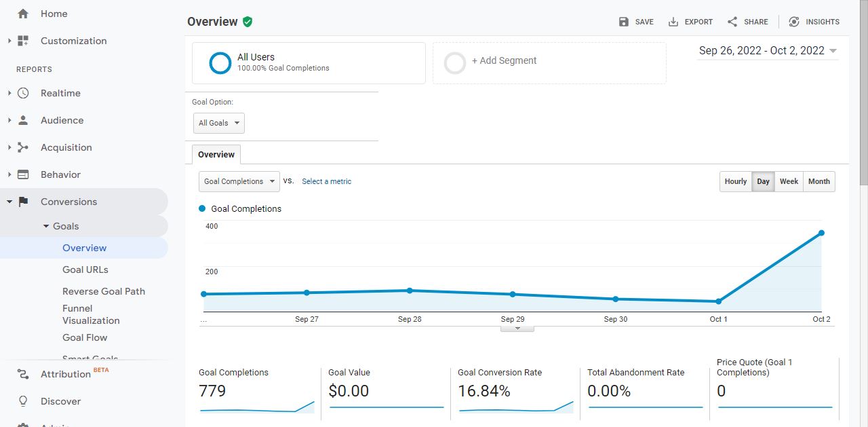Screen dimensions: 868x427
Task: Click the Goal Conversion Rate sparkline
Action: coord(516,407)
